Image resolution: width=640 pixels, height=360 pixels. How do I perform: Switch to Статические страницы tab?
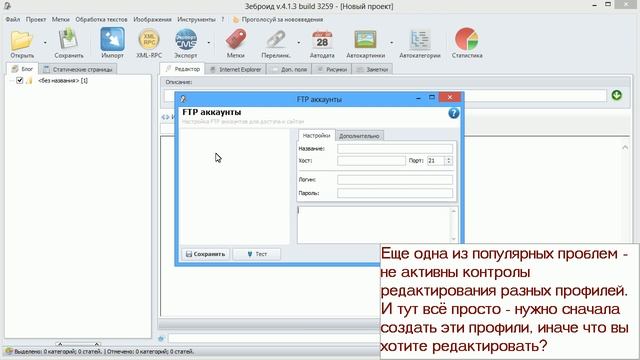tap(78, 69)
